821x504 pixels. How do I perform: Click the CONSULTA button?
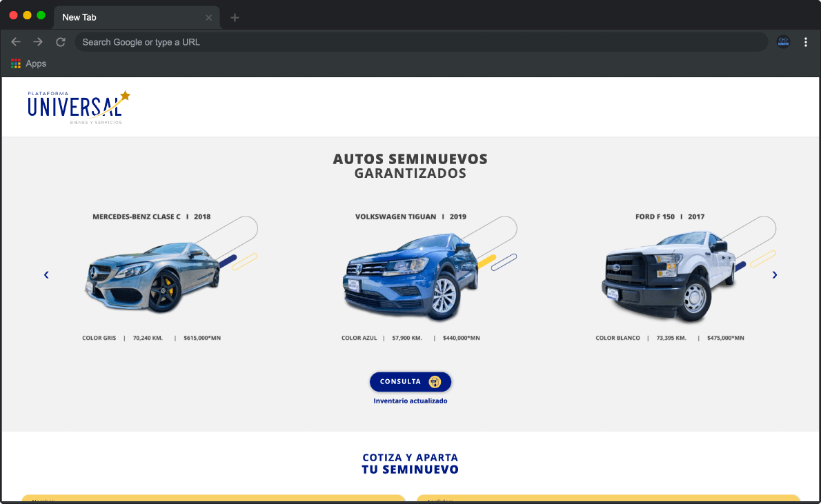point(410,381)
